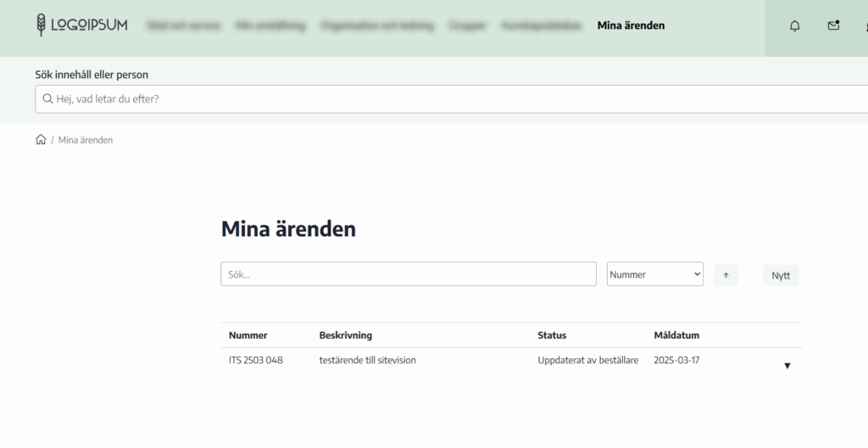Click the Mina ärenden breadcrumb link
The image size is (868, 448).
[86, 140]
